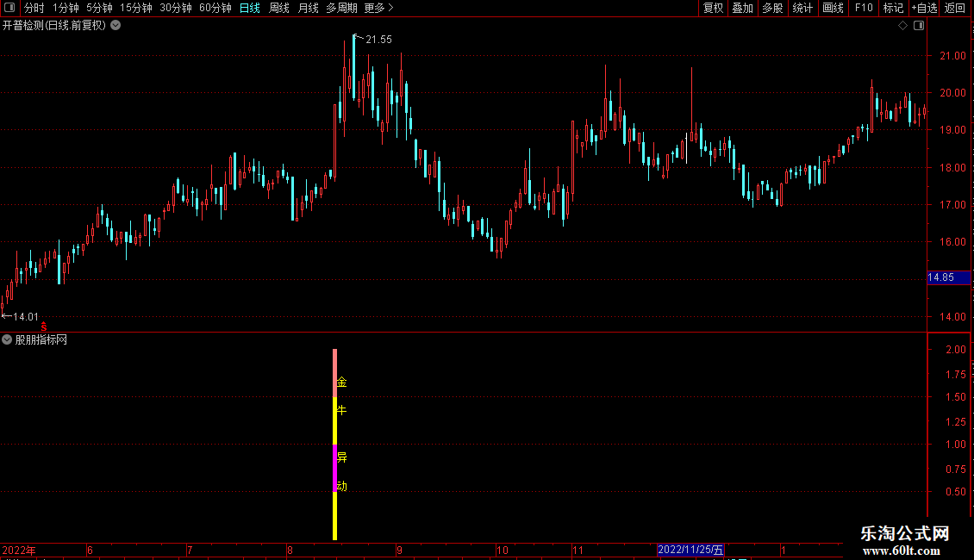The height and width of the screenshot is (560, 974).
Task: Toggle the left sidebar panel icon
Action: tap(9, 8)
